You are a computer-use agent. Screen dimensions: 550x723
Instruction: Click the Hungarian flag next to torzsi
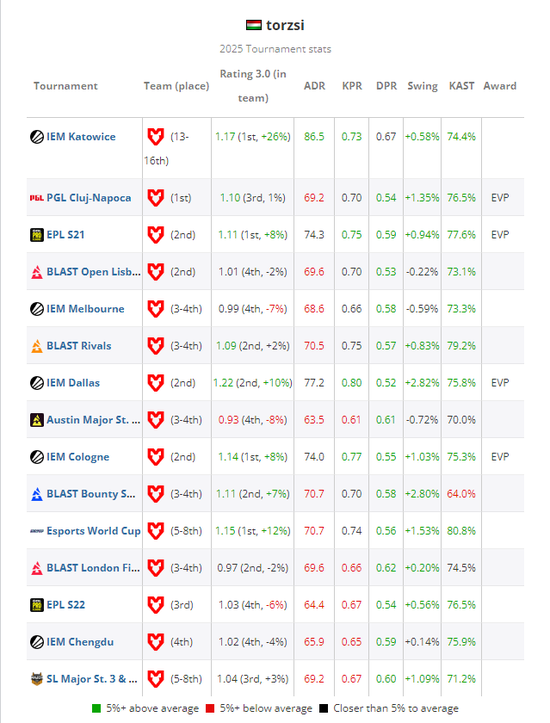click(254, 25)
